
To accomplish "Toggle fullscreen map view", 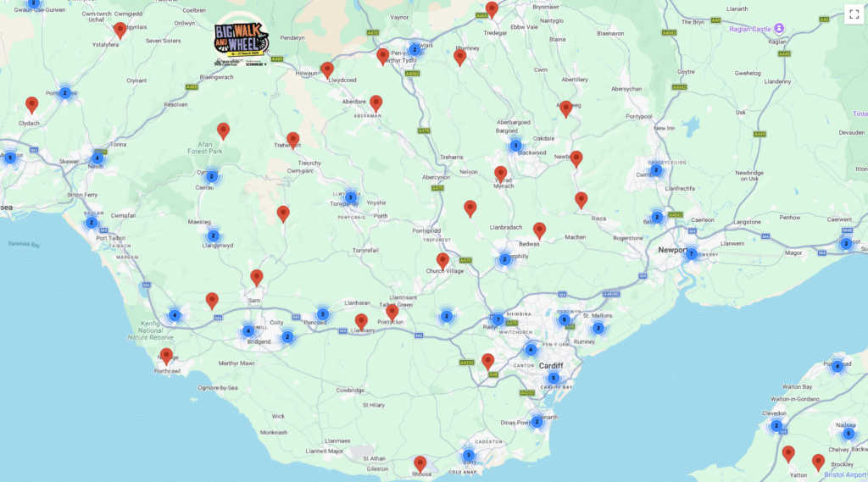I will pos(853,14).
